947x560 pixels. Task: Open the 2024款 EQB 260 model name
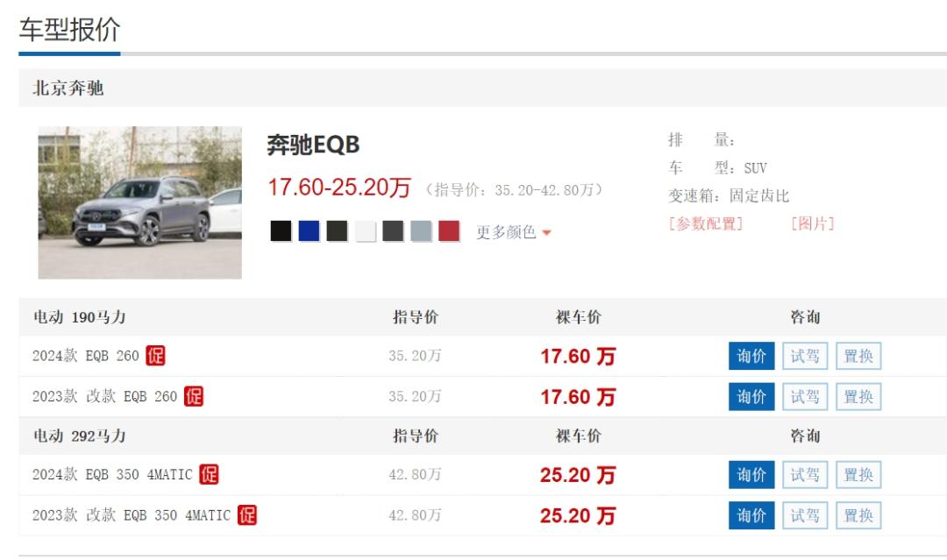86,356
